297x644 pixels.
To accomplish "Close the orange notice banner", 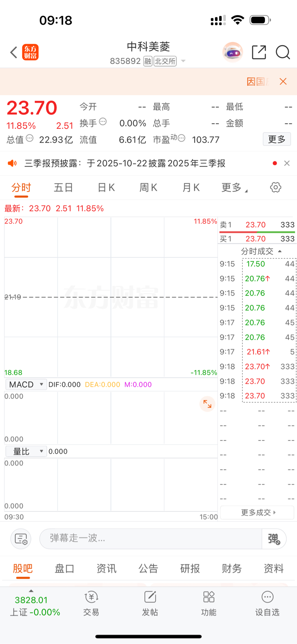I will 283,81.
